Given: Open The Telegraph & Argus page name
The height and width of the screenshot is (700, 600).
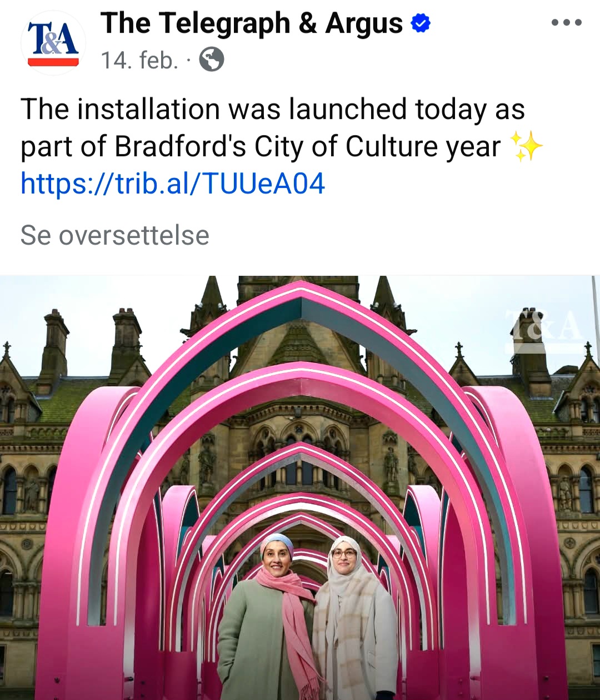Looking at the screenshot, I should 252,24.
